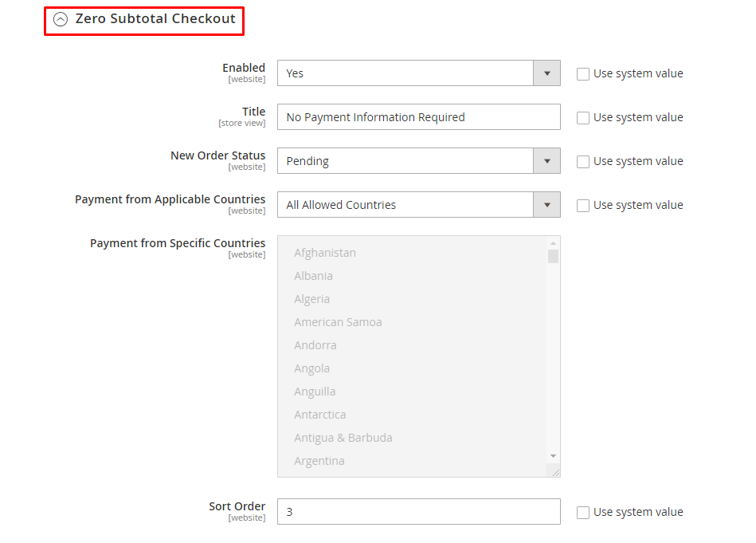Enable Use system value for Sort Order

583,513
